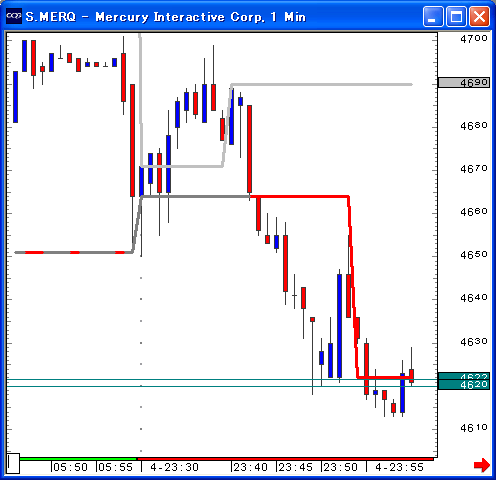Close the Mercury Interactive chart window
The image size is (496, 480).
tap(479, 16)
